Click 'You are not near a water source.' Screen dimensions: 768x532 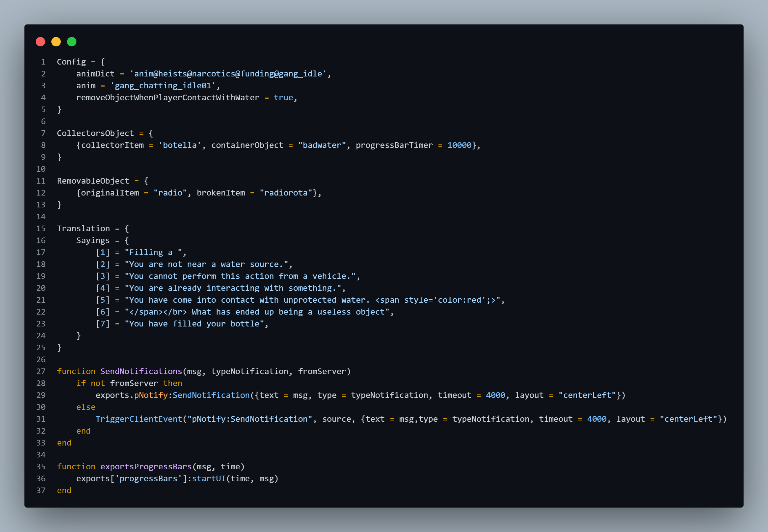point(206,264)
